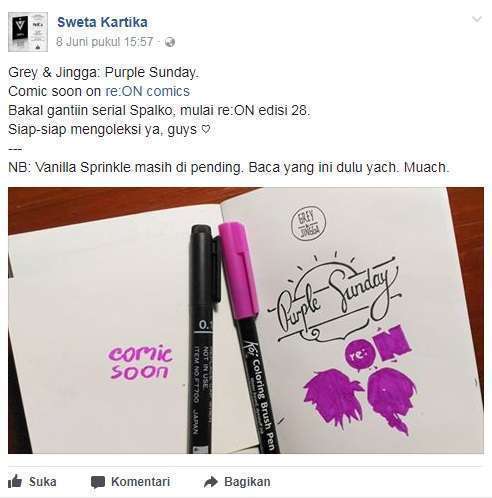
Task: Click the globe public privacy icon
Action: [x=170, y=42]
